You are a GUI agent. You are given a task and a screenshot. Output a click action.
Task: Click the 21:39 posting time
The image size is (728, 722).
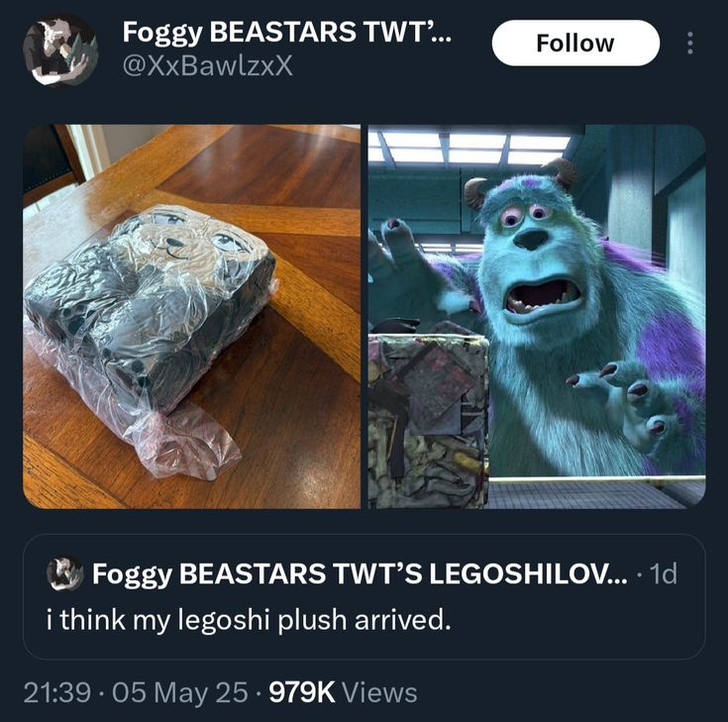tap(56, 692)
